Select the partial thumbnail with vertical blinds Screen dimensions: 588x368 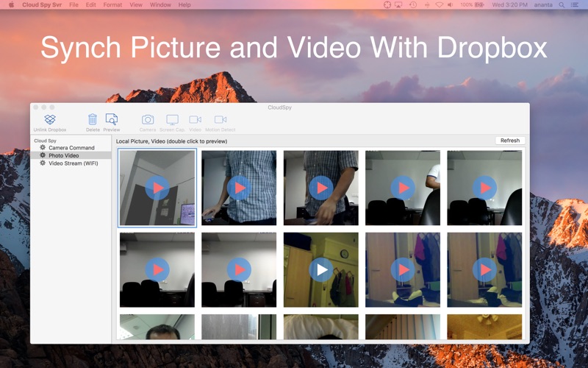403,327
